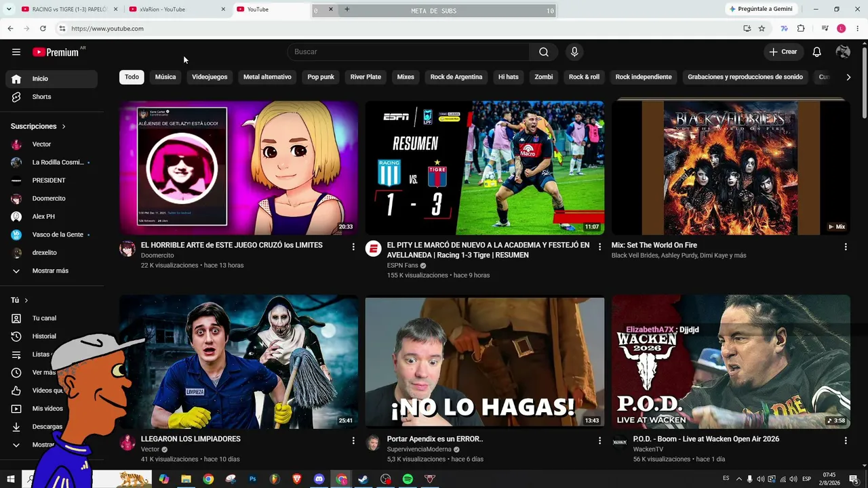868x488 pixels.
Task: Show hidden system tray icons
Action: (x=739, y=479)
